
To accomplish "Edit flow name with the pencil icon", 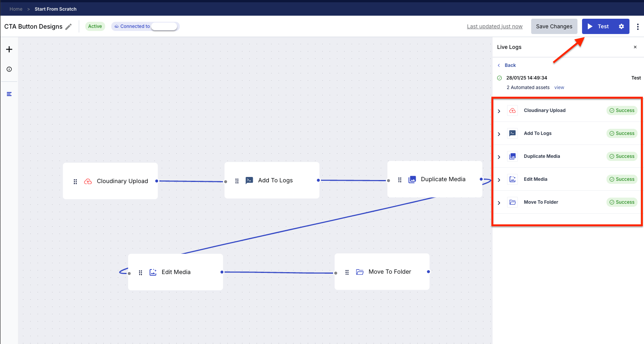I will pos(68,27).
